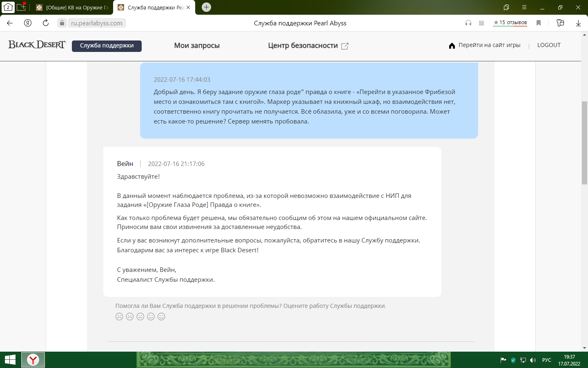
Task: Click the ru.pearlabyss.com address field
Action: tap(97, 23)
